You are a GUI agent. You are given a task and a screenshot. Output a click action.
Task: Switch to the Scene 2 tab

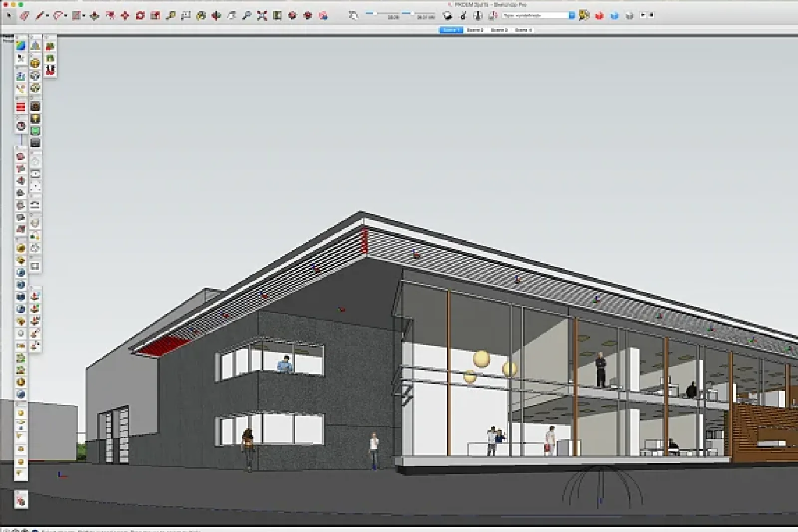click(475, 30)
